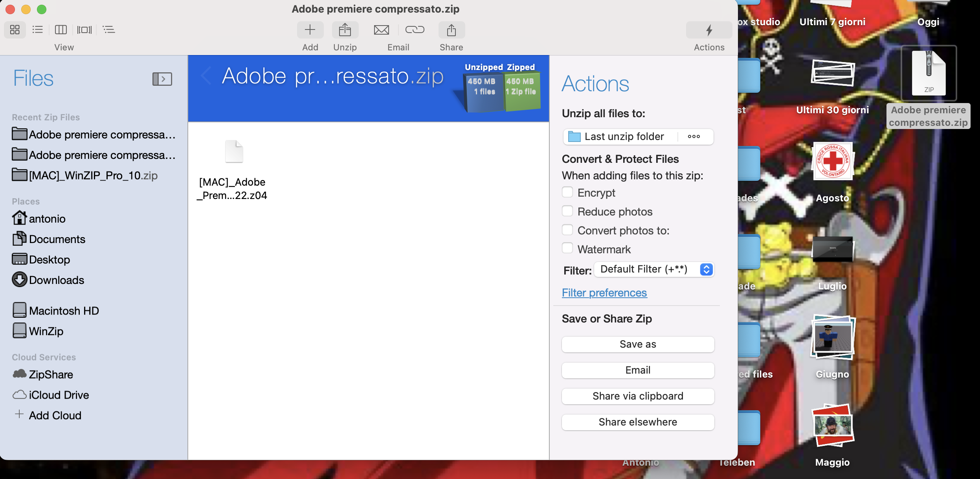The image size is (980, 479).
Task: Switch to column view
Action: tap(61, 29)
